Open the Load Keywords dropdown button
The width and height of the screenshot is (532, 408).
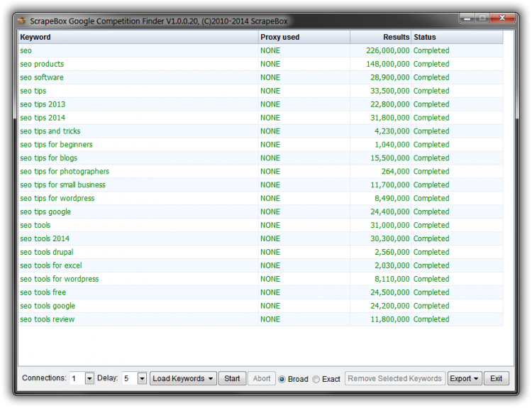[183, 378]
